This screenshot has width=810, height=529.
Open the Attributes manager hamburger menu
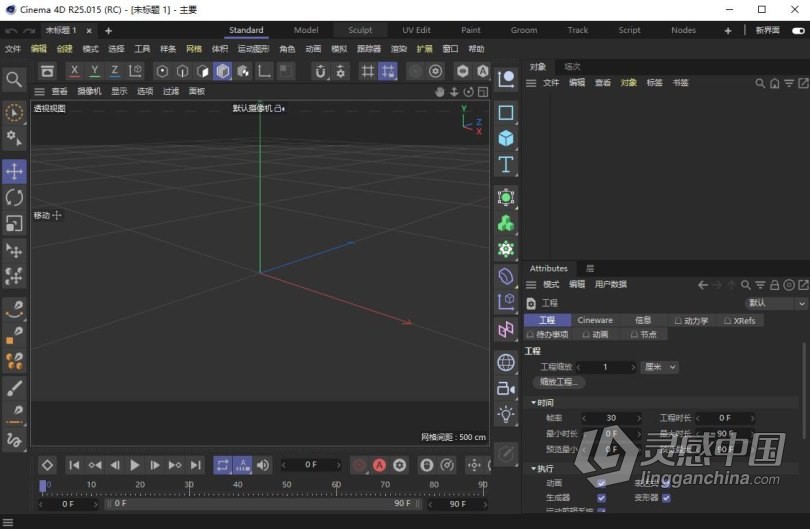tap(531, 285)
